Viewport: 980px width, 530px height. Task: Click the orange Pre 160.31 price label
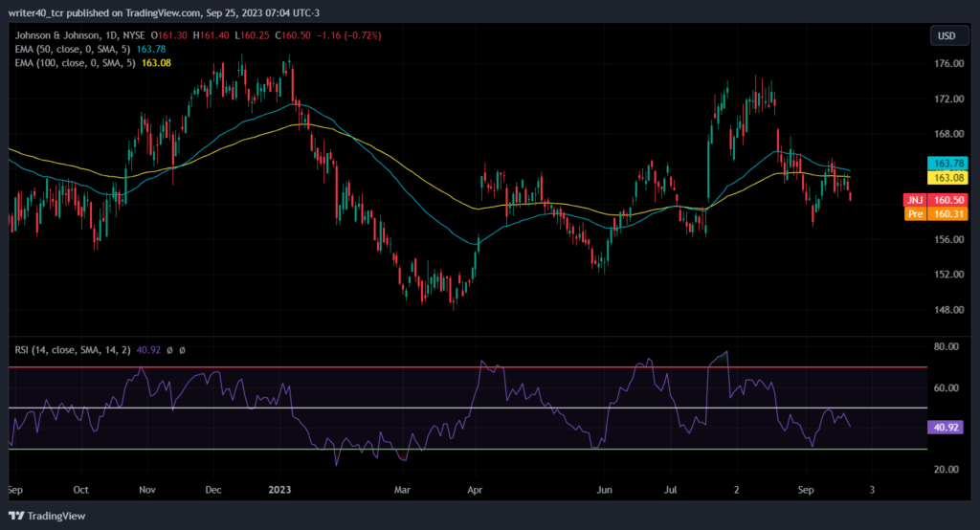point(936,213)
